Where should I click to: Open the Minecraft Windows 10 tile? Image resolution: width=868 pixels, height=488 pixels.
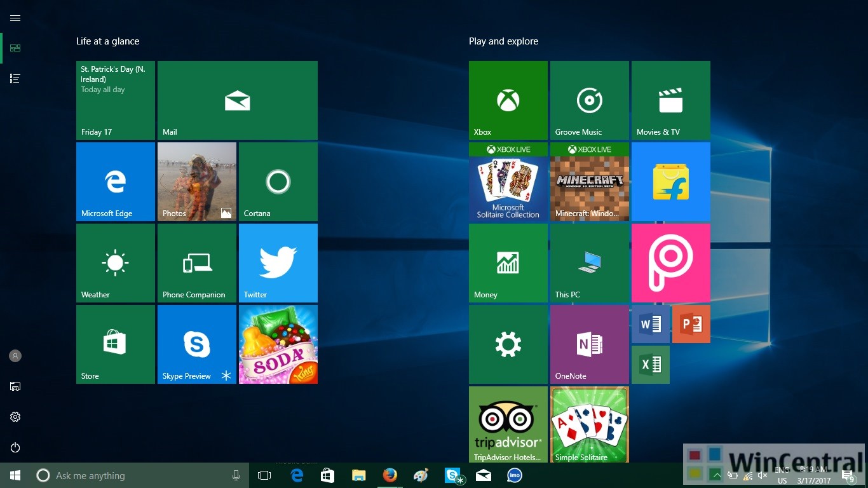(x=590, y=182)
